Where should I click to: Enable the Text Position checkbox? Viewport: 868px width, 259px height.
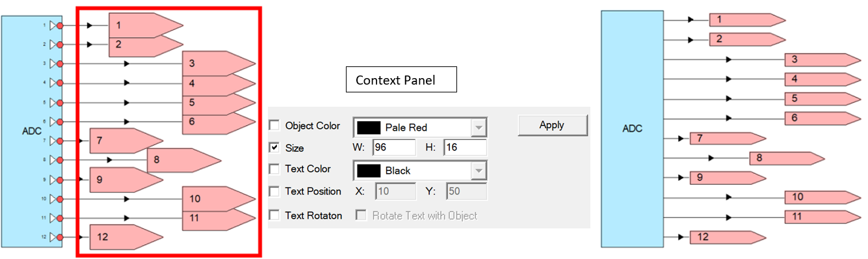pyautogui.click(x=274, y=191)
